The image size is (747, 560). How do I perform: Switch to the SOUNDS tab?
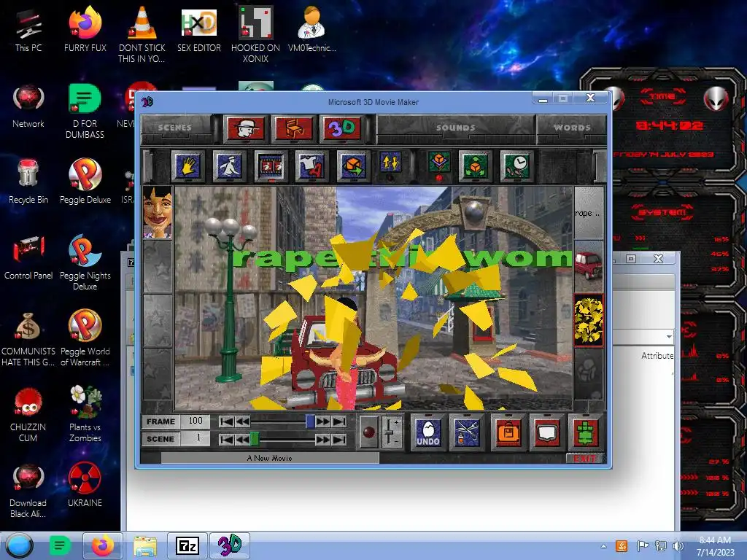click(x=455, y=128)
